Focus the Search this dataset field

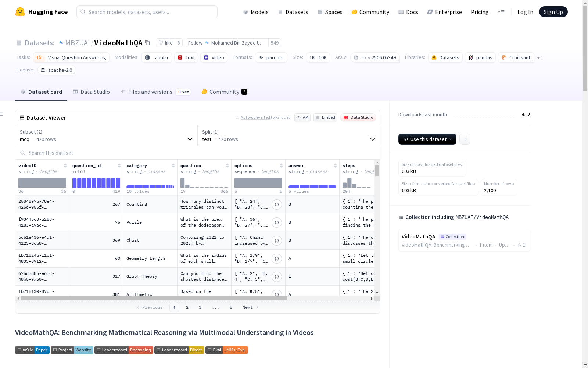pyautogui.click(x=198, y=153)
